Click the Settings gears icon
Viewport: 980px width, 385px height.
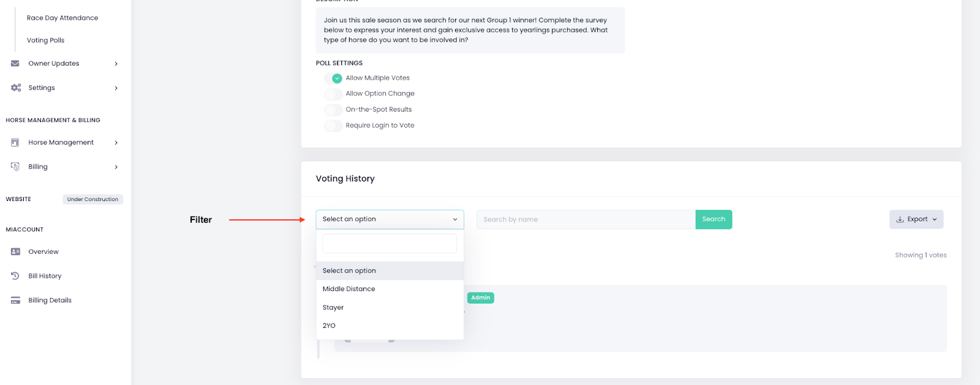[x=16, y=88]
